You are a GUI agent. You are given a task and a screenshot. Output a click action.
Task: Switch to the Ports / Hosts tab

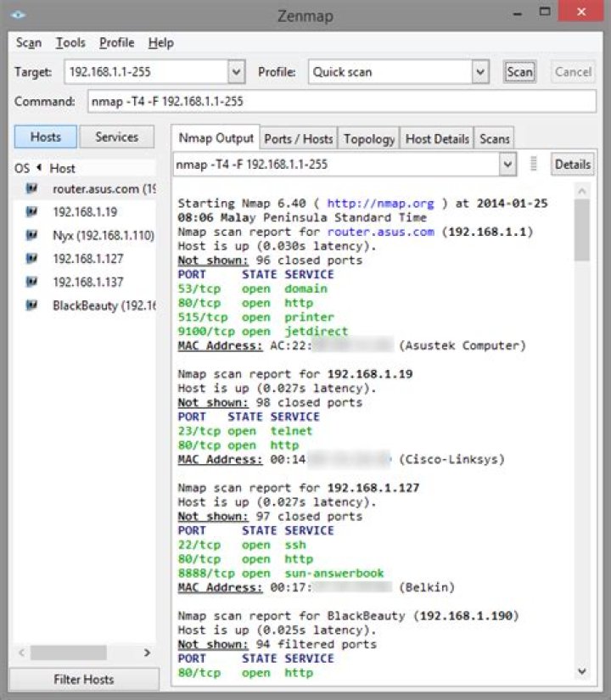[x=299, y=139]
